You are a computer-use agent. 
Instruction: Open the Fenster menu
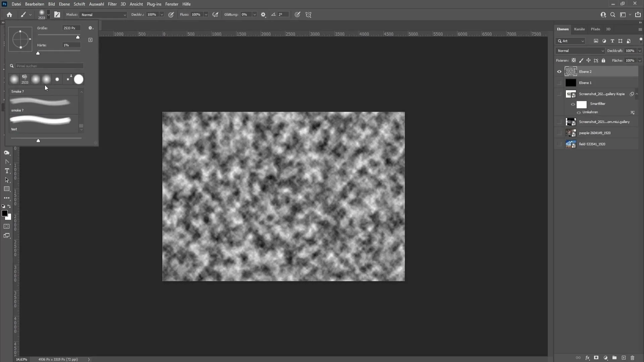172,4
